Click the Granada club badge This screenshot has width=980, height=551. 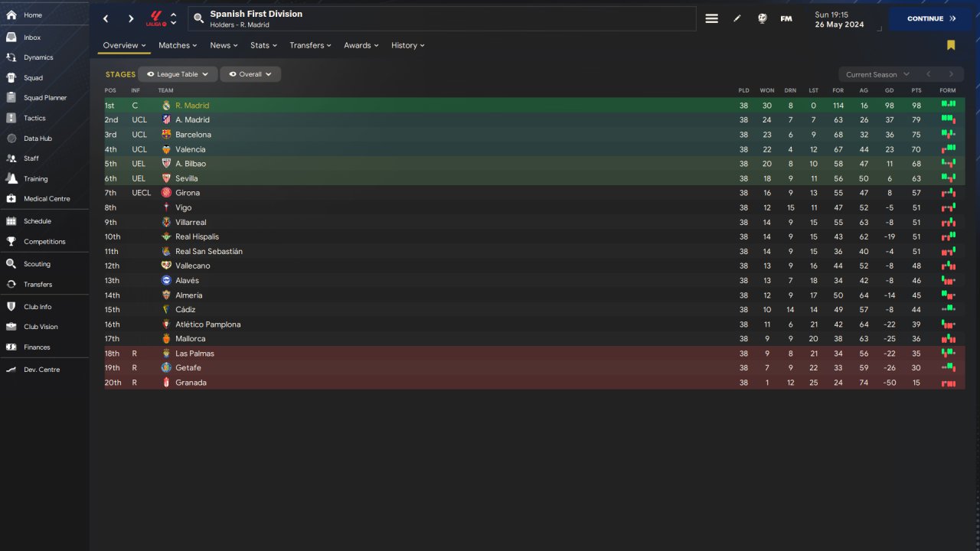tap(166, 383)
